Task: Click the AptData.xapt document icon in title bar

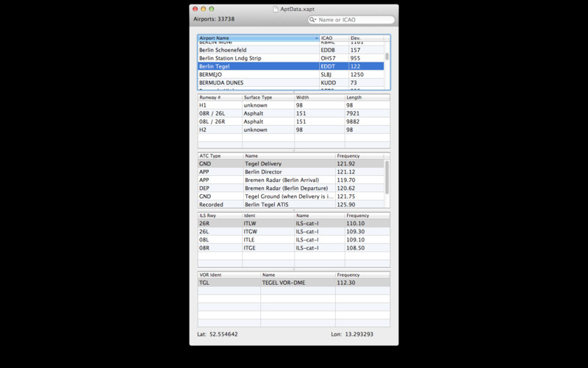Action: point(276,9)
